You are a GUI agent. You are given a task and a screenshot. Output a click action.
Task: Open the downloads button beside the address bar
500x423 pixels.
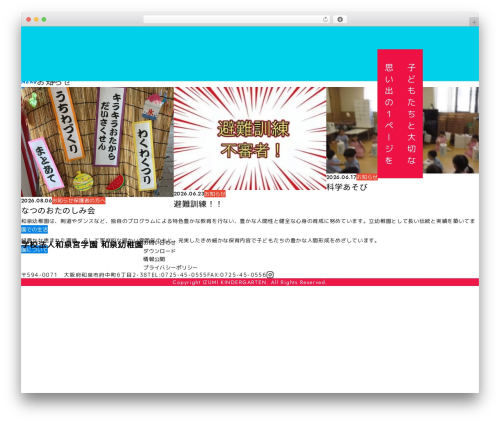point(340,19)
